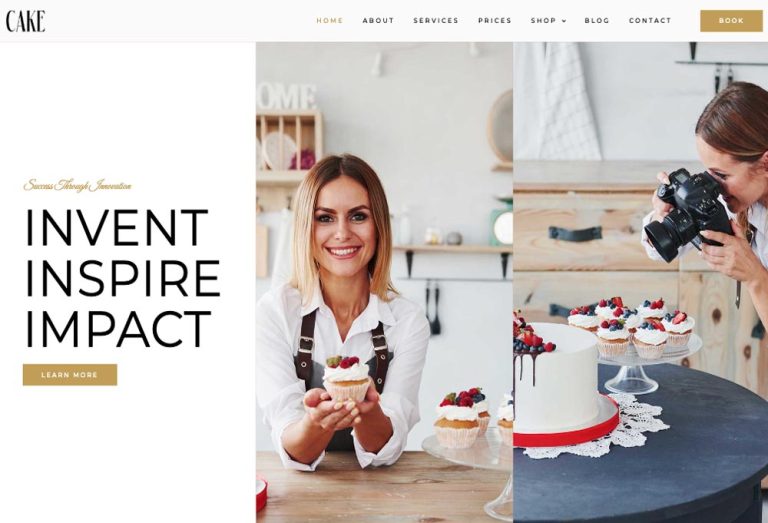Viewport: 768px width, 523px height.
Task: Click the cupcakes on glass stand
Action: point(633,328)
